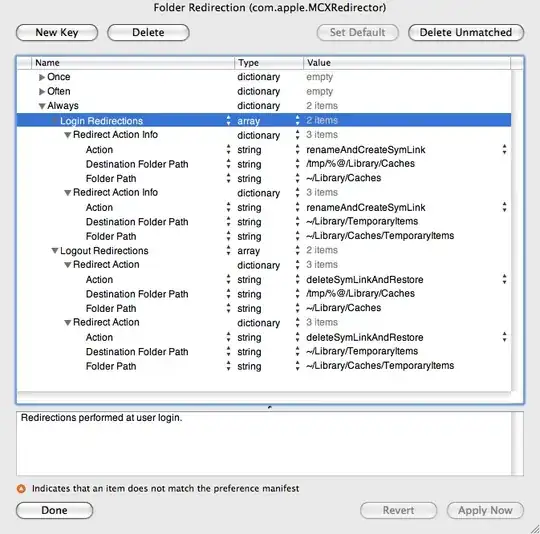Collapse the second Redirect Action Info dictionary

pos(68,193)
